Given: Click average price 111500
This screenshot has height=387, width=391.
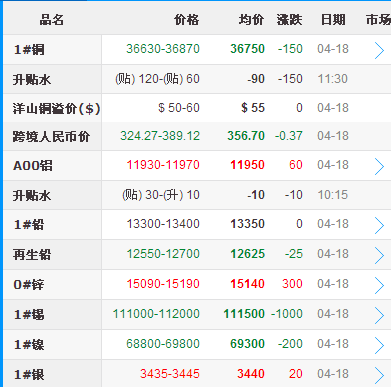Looking at the screenshot, I should pos(244,314).
